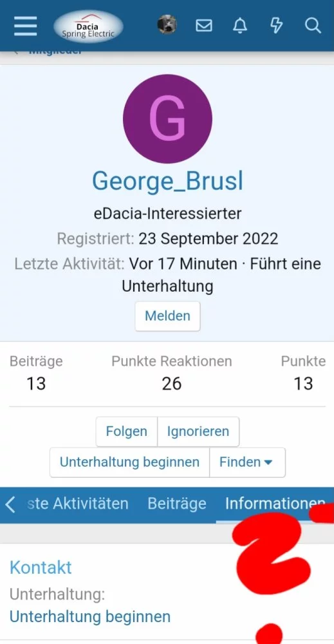The image size is (334, 644).
Task: Expand the Finden dropdown
Action: point(247,462)
